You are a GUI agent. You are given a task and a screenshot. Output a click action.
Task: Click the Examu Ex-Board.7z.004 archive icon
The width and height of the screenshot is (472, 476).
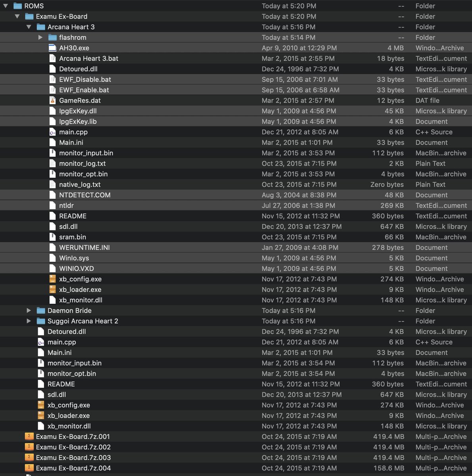click(x=29, y=468)
